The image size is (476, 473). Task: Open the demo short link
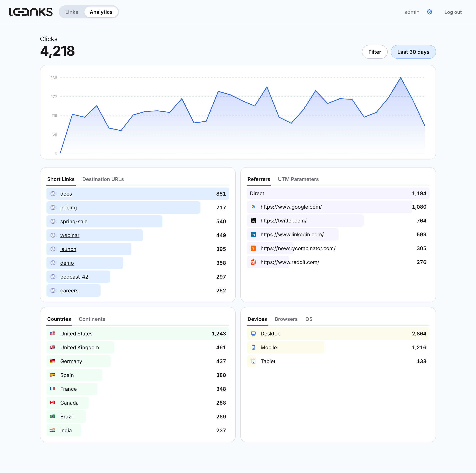pos(67,263)
